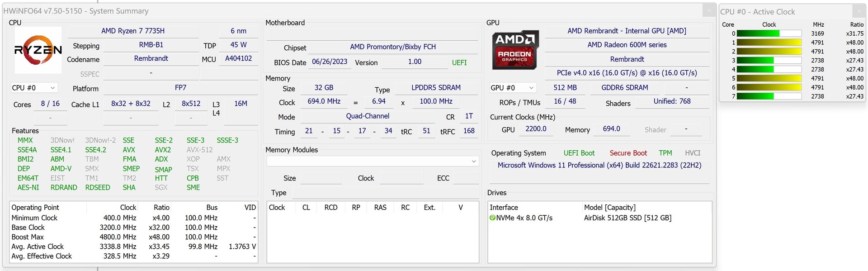Click the GDDR6 SDRAM field
Viewport: 868px width, 271px height.
tap(624, 88)
